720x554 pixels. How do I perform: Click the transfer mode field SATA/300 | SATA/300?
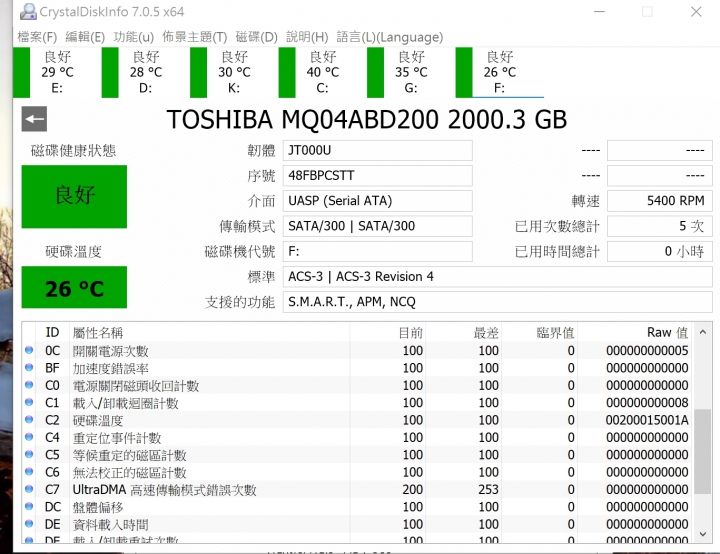(377, 226)
